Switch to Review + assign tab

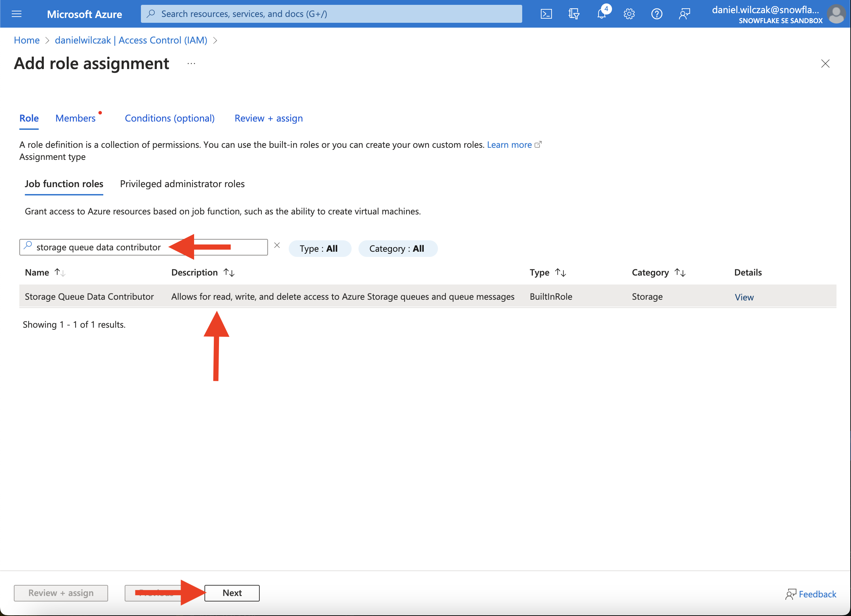tap(269, 118)
